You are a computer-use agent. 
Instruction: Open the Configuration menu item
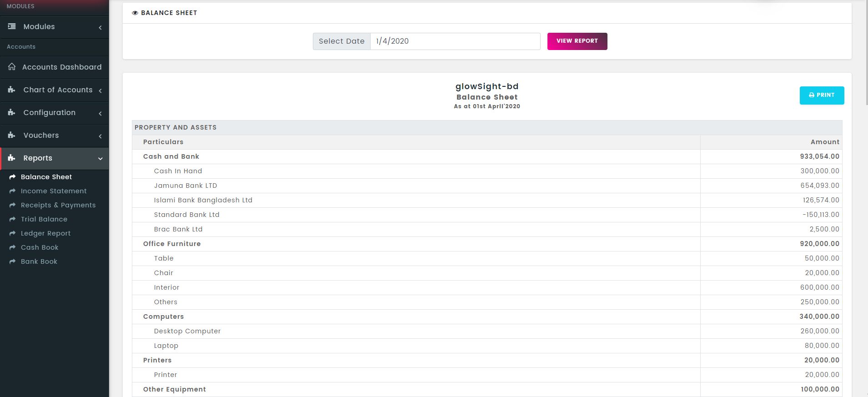point(55,113)
